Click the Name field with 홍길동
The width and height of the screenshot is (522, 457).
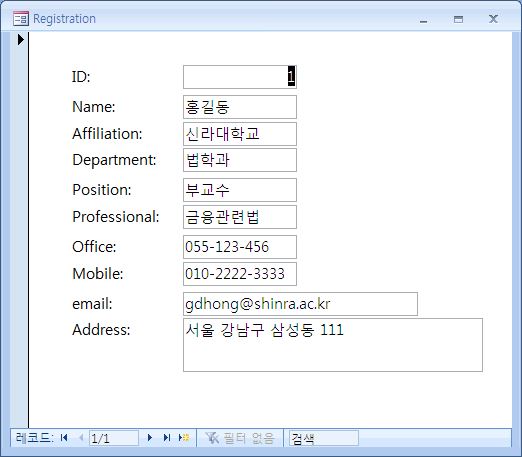pyautogui.click(x=240, y=107)
